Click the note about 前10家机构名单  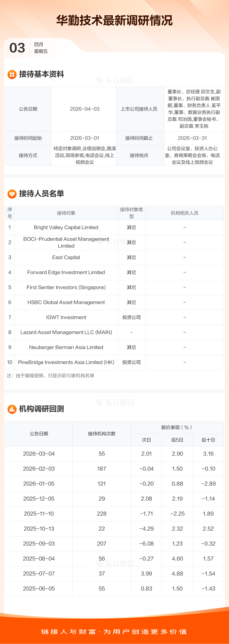pyautogui.click(x=51, y=376)
